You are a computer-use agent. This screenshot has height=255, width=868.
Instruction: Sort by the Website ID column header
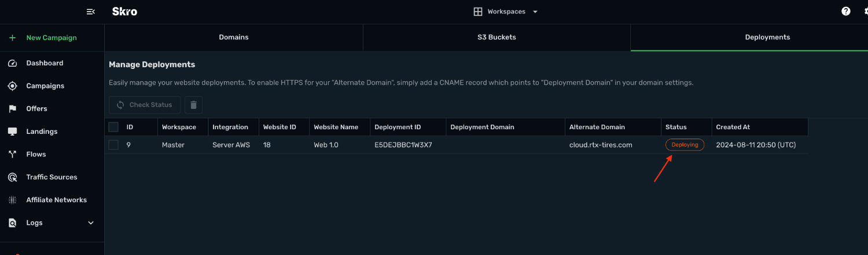[279, 127]
